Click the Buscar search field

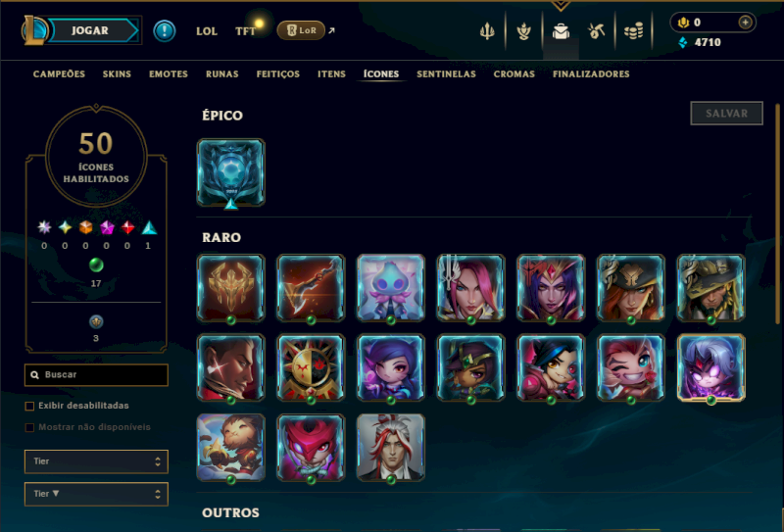(x=96, y=375)
